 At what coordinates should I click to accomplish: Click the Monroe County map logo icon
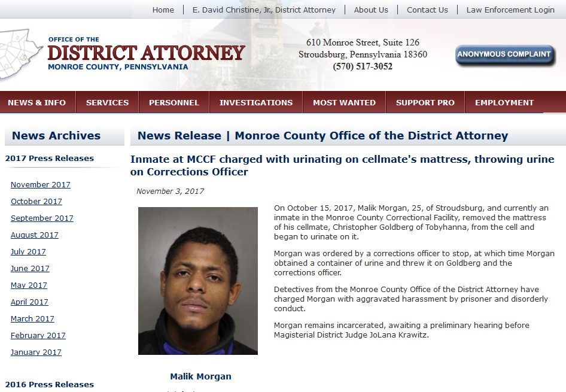click(21, 53)
